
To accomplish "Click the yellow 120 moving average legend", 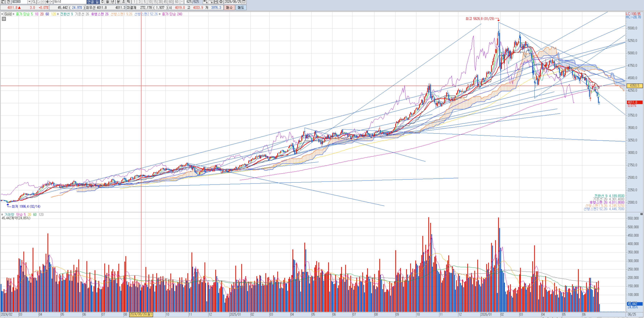I will [53, 14].
